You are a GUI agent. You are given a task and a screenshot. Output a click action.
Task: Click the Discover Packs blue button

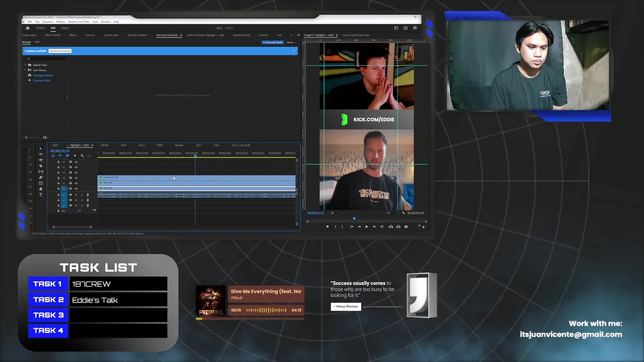(273, 42)
